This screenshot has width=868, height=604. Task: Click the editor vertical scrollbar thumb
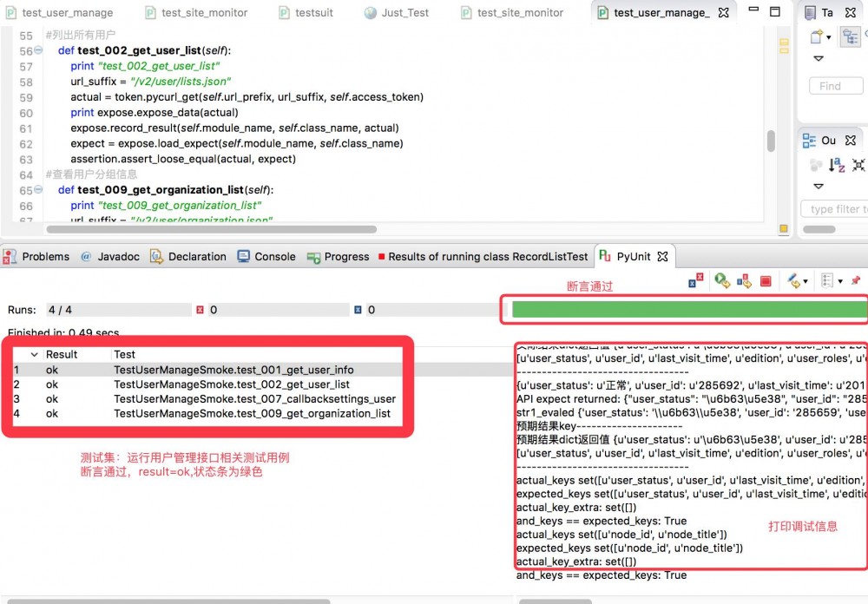(x=771, y=141)
